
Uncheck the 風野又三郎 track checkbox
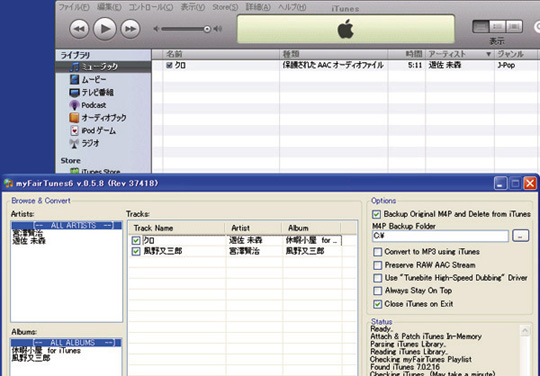(136, 252)
